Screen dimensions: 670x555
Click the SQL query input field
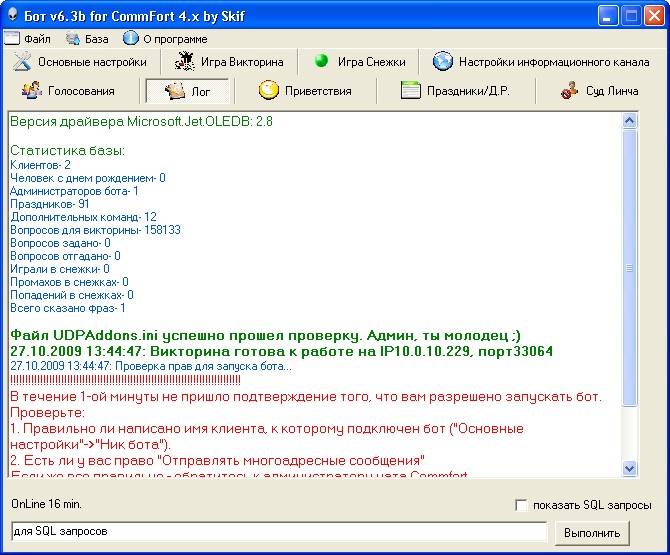pyautogui.click(x=277, y=531)
